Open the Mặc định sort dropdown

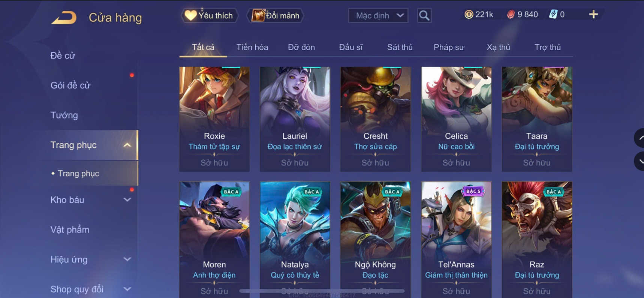pos(378,16)
